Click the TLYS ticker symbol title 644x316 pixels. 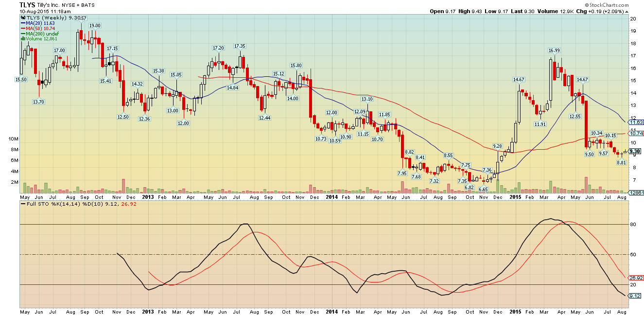click(x=28, y=4)
